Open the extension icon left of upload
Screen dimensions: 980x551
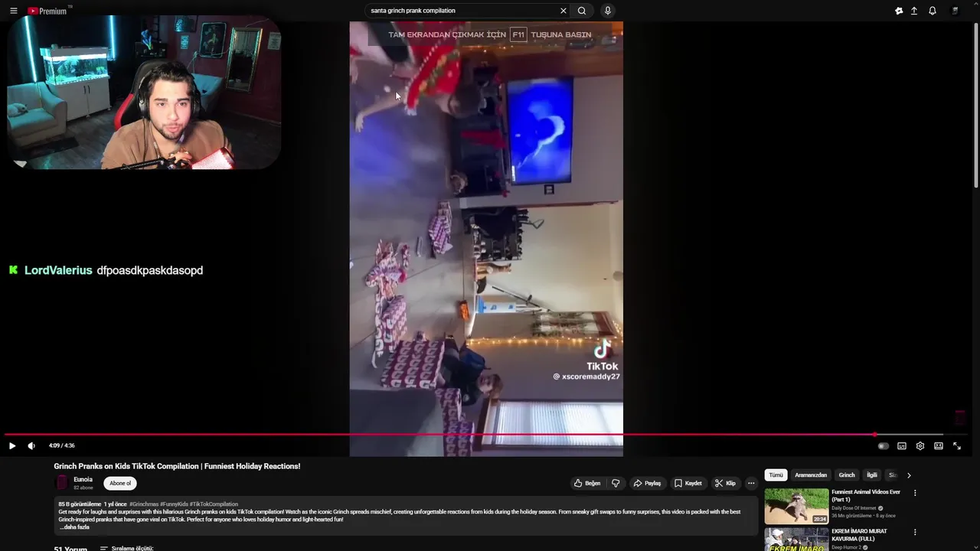[x=899, y=11]
